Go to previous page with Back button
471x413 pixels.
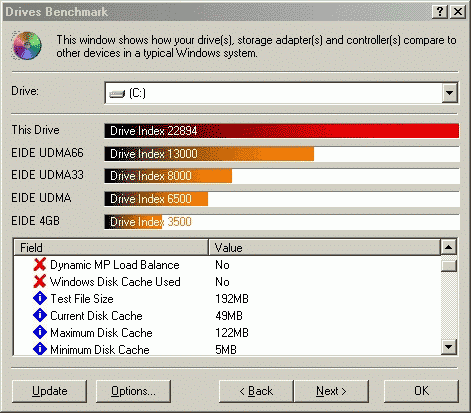(256, 391)
